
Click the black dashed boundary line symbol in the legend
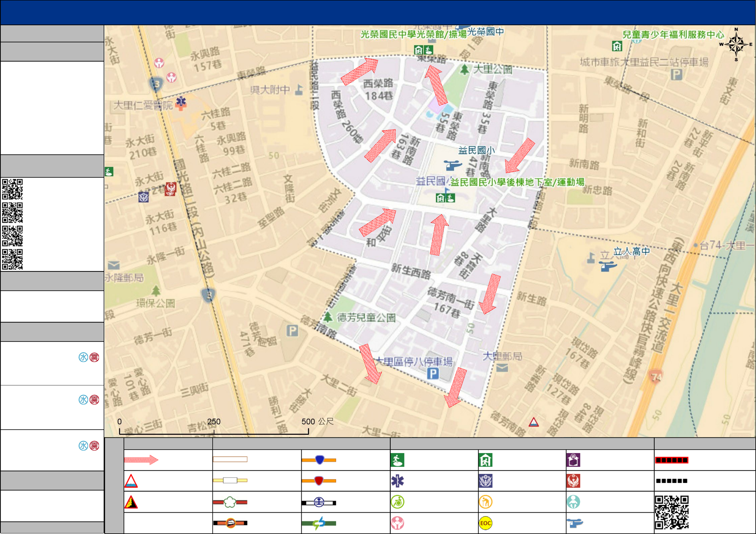pyautogui.click(x=672, y=481)
